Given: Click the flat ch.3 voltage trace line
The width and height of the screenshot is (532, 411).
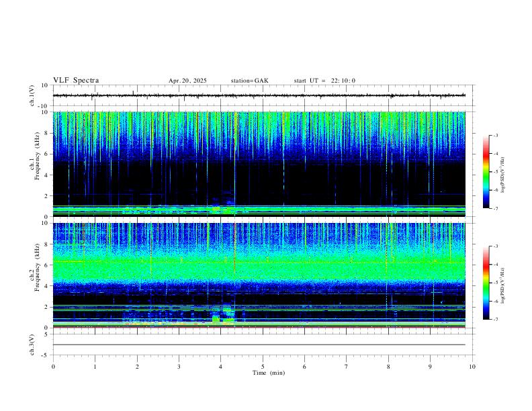Looking at the screenshot, I should 259,345.
